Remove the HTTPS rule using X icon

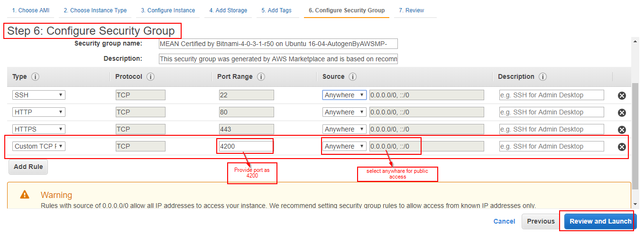pyautogui.click(x=622, y=130)
